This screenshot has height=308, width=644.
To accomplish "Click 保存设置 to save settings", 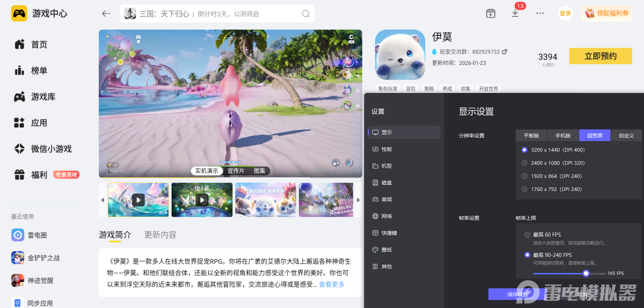I will pos(518,295).
